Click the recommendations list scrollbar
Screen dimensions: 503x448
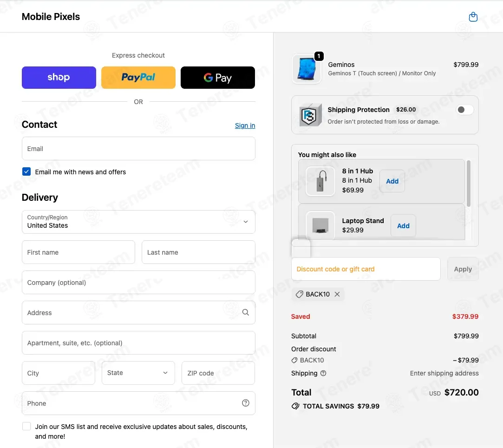pos(469,184)
